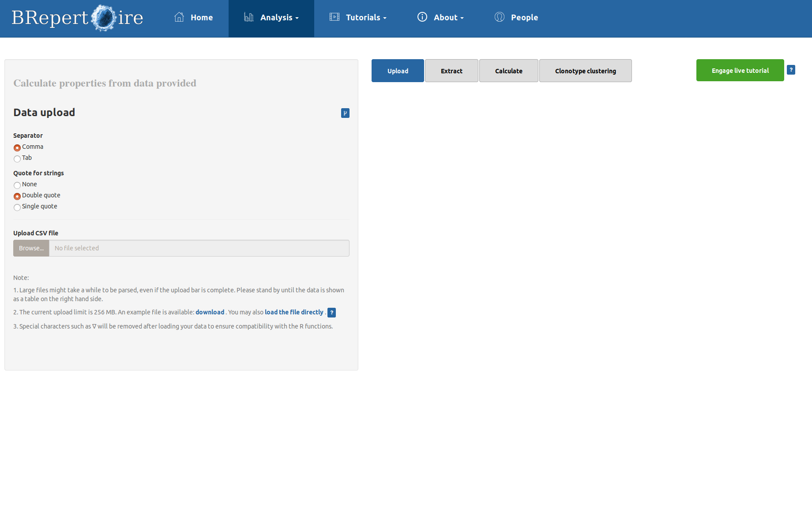Switch to the Extract tab

[x=451, y=71]
